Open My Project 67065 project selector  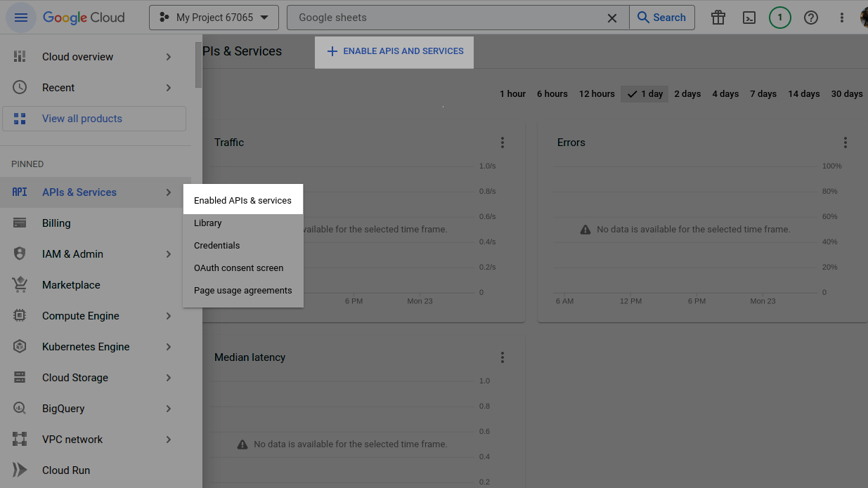click(x=214, y=18)
